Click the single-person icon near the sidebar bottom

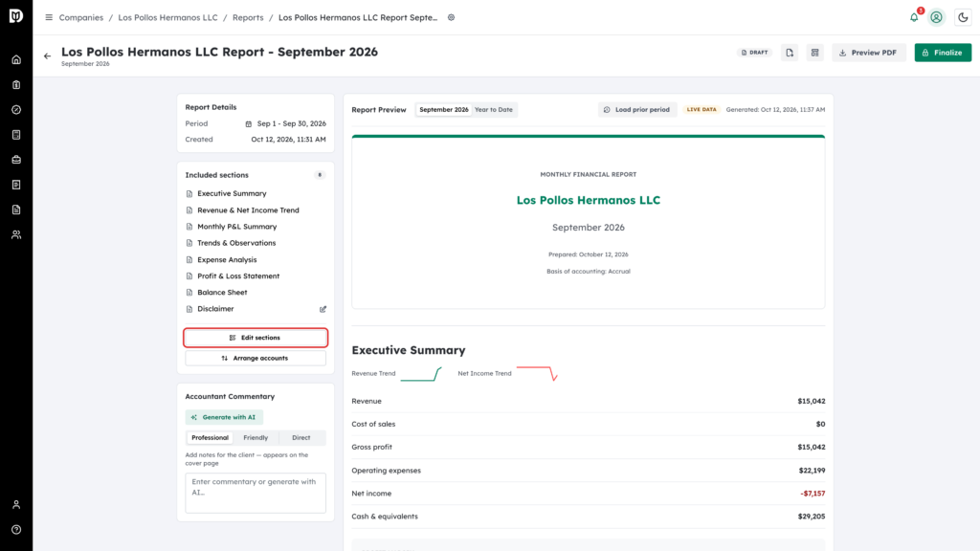pos(16,505)
